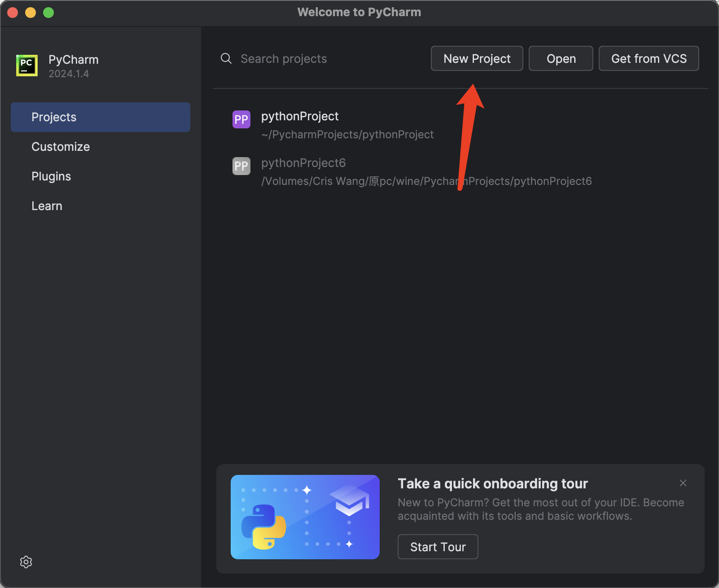Image resolution: width=719 pixels, height=588 pixels.
Task: Click the Open button
Action: pos(561,58)
